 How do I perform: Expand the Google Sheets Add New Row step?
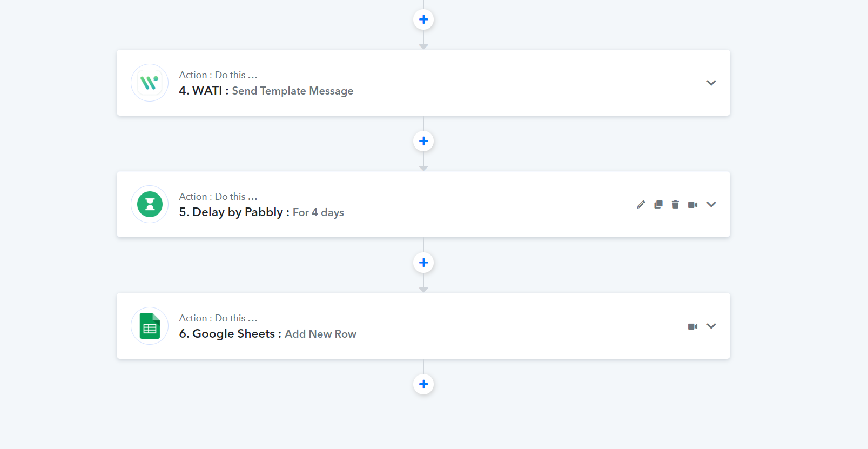(x=711, y=326)
